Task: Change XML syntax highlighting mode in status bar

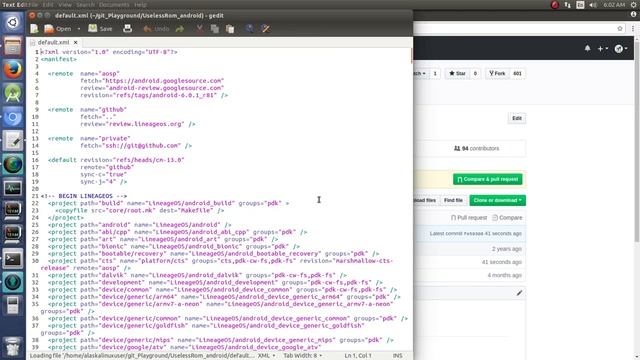Action: (266, 356)
